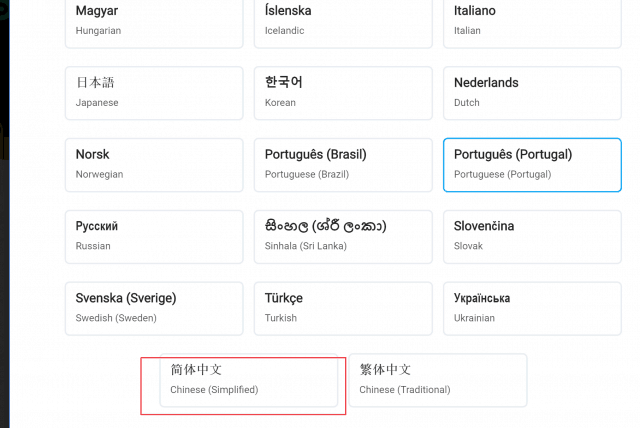
Task: Click the "Ukrainian" subtitle label
Action: tap(476, 318)
